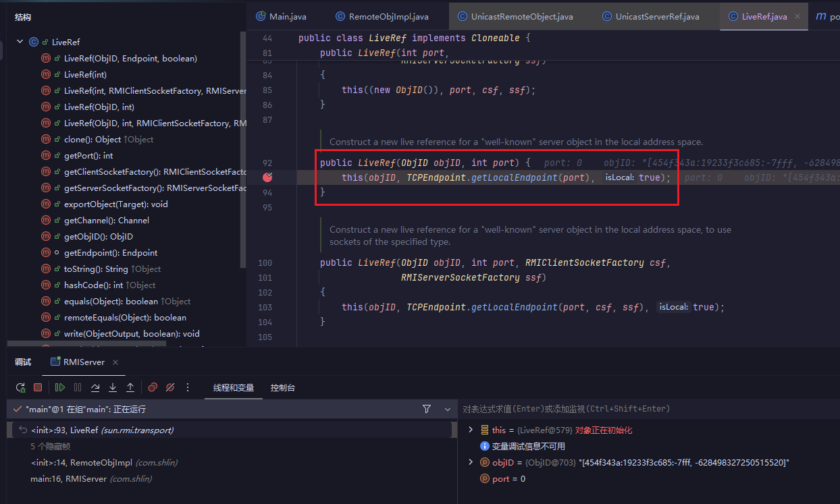Click the Rerun debug icon
This screenshot has width=840, height=504.
point(21,387)
